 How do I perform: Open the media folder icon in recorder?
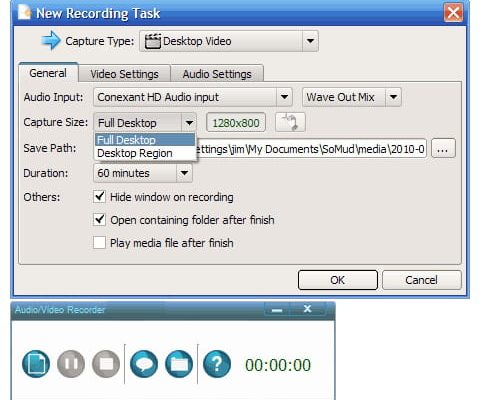(x=179, y=364)
